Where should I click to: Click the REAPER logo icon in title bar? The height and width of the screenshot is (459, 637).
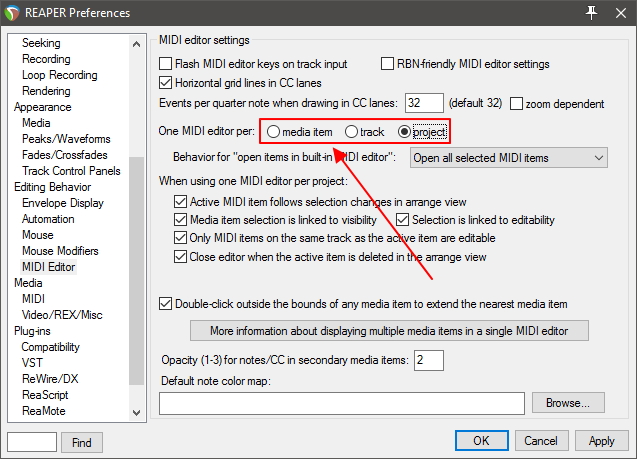coord(12,13)
